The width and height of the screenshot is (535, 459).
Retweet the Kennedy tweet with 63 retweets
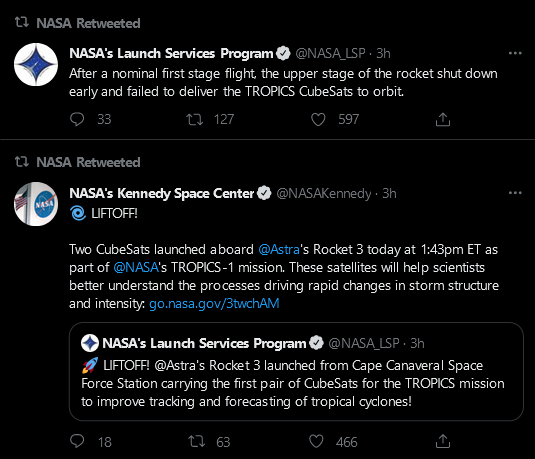(x=197, y=441)
